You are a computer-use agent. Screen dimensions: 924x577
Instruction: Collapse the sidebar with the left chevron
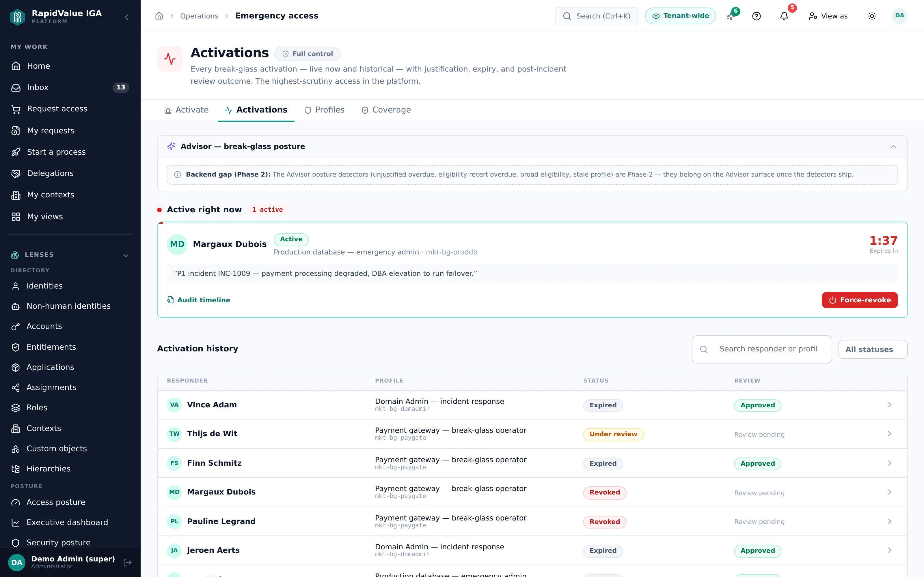127,17
